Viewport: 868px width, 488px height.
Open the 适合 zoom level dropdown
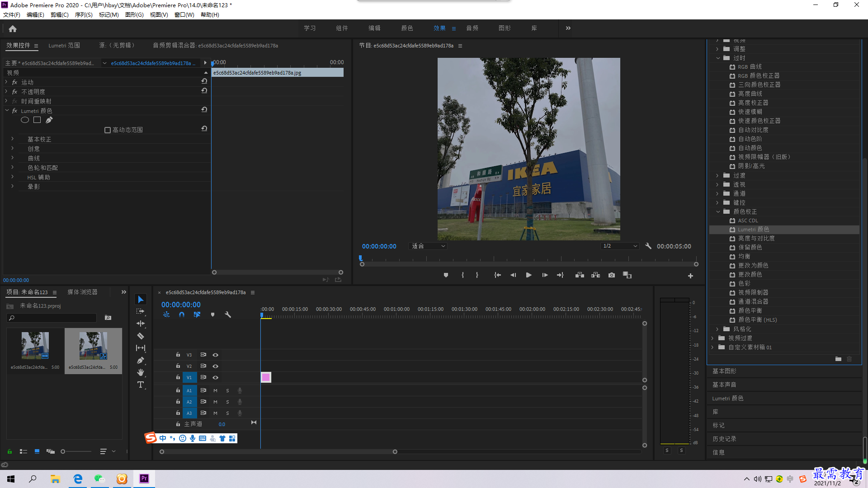428,246
